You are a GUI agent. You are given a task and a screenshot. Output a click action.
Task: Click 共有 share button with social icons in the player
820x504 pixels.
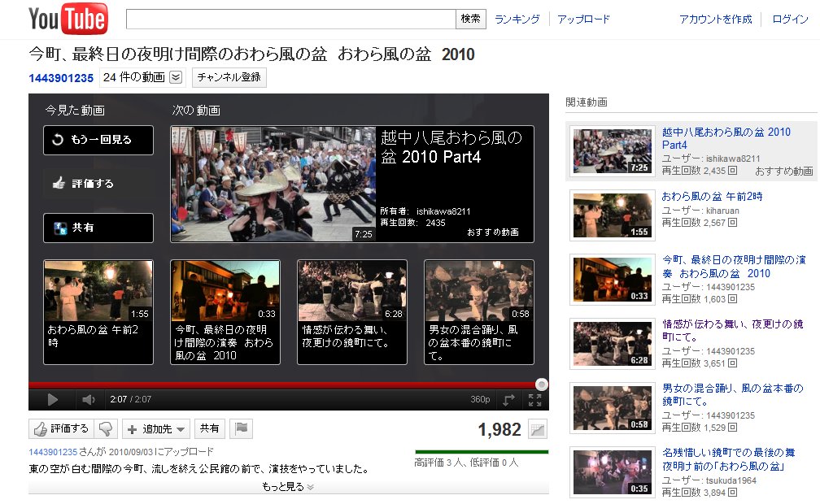click(x=98, y=228)
